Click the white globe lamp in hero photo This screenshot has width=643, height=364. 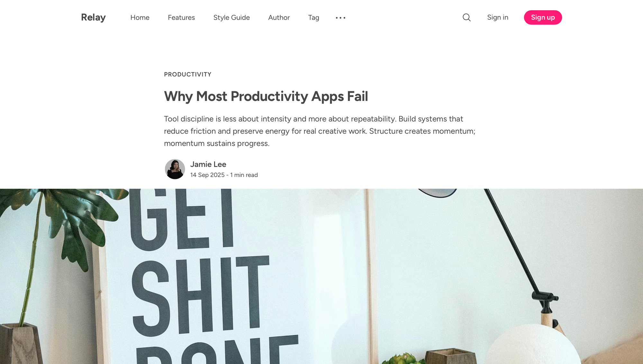532,345
